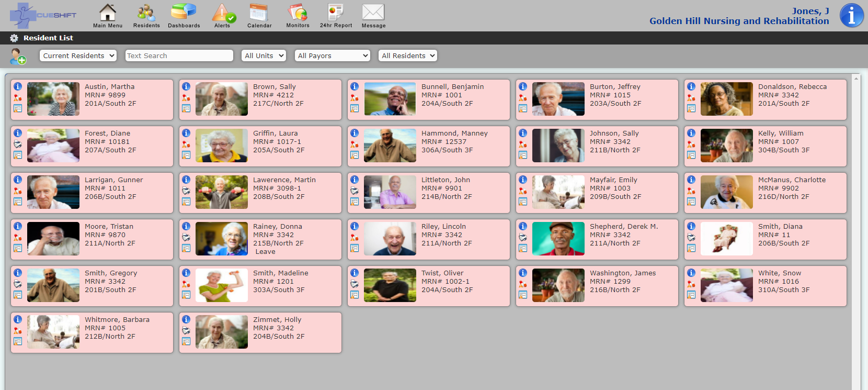This screenshot has width=868, height=390.
Task: Click Moore, Tristan's photo thumbnail
Action: click(53, 239)
